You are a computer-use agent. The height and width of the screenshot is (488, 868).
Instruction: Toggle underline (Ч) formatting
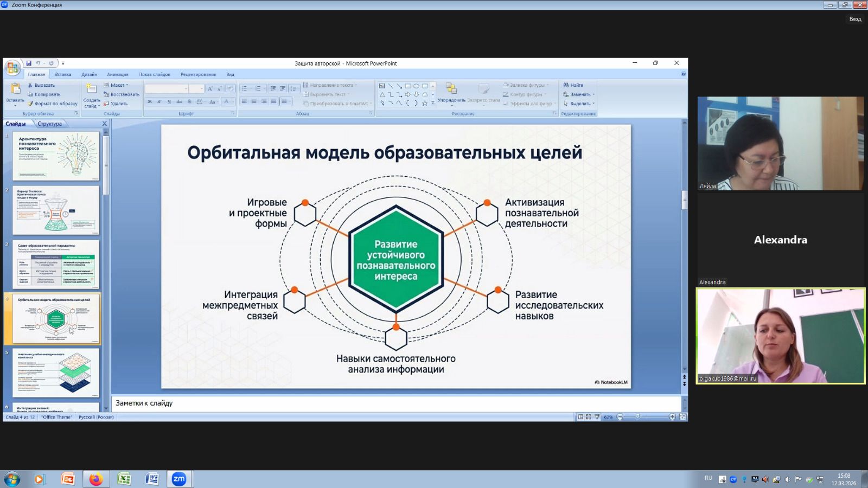[169, 102]
